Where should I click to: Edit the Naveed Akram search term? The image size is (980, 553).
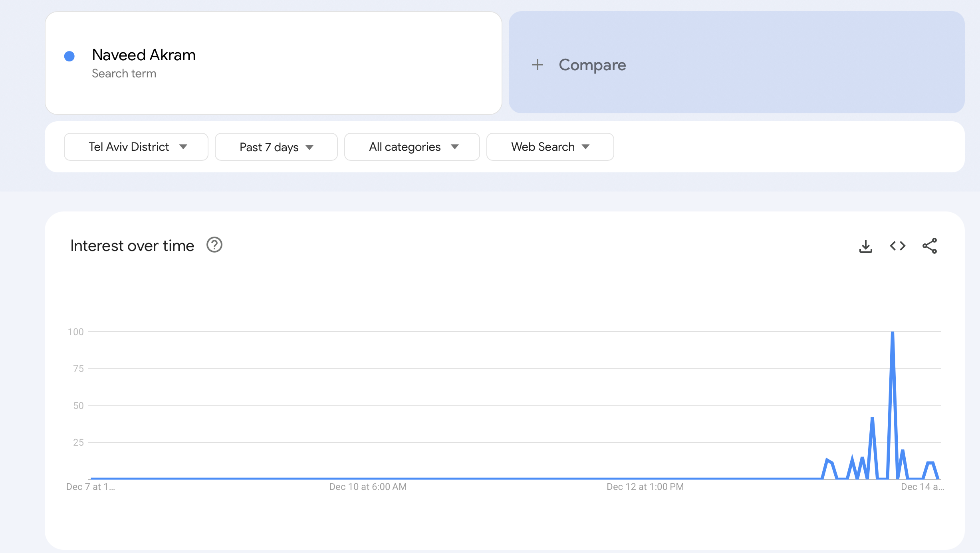tap(143, 55)
